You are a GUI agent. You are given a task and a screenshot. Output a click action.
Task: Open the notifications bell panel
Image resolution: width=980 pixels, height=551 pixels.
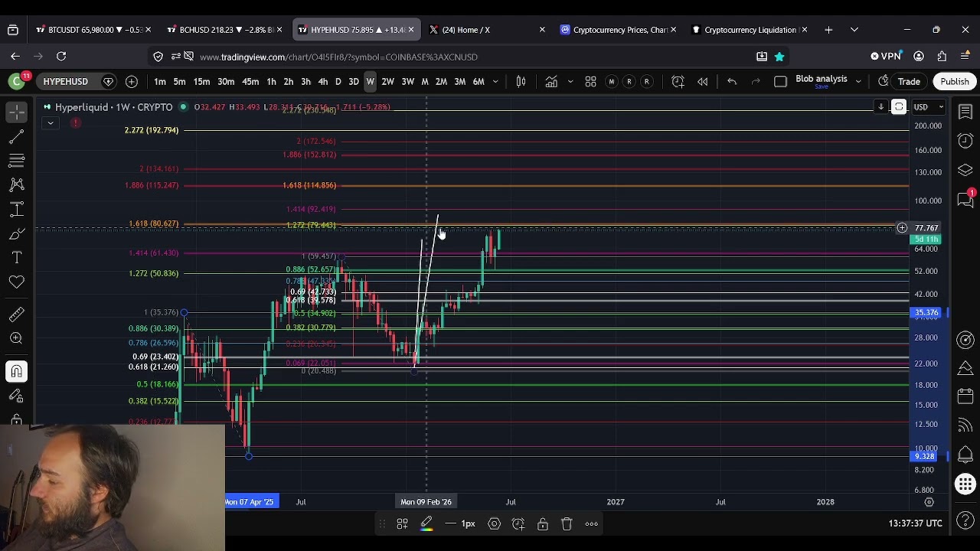click(x=965, y=455)
